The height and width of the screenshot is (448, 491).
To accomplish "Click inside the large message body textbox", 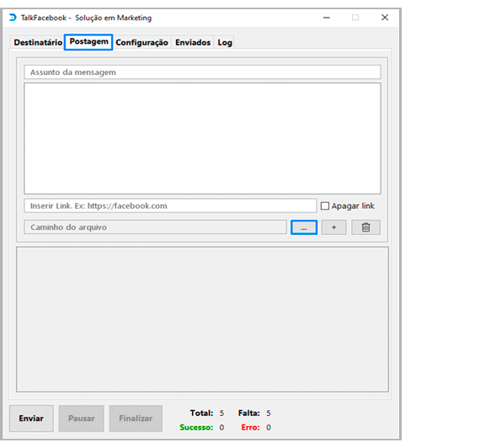I will (202, 138).
